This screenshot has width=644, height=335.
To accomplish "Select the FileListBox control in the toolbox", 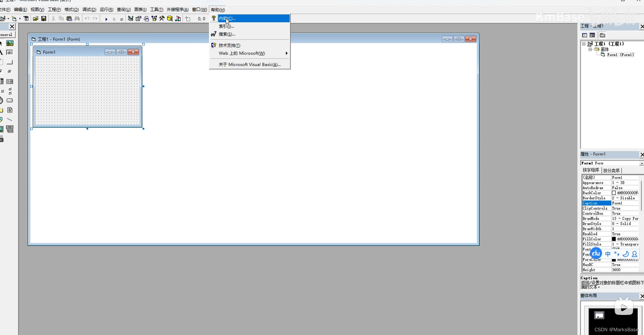I will pyautogui.click(x=10, y=110).
